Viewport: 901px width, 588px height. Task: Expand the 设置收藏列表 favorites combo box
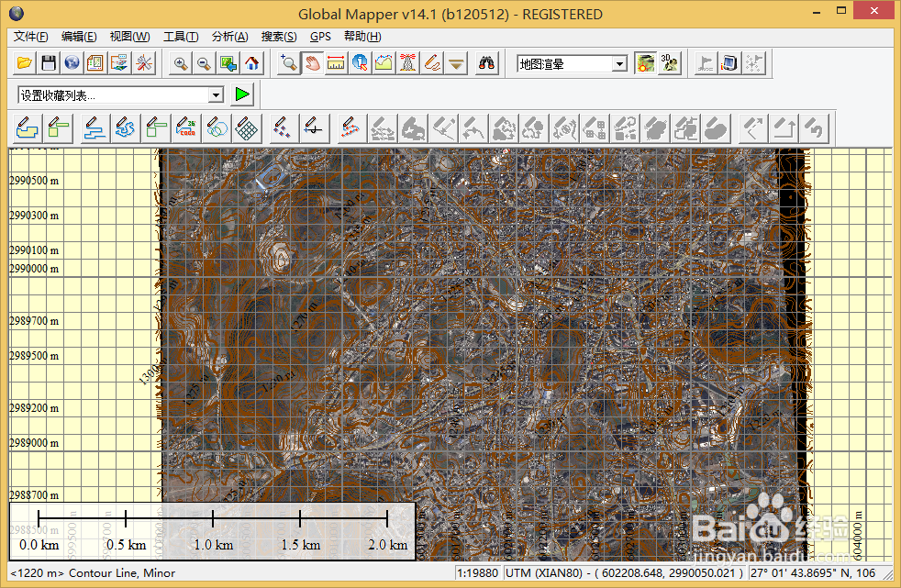point(216,94)
